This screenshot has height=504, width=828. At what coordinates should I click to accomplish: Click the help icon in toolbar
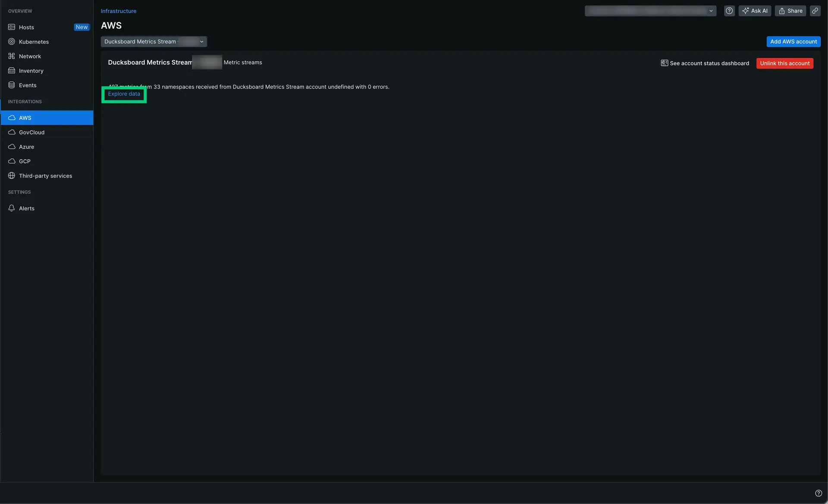point(729,11)
